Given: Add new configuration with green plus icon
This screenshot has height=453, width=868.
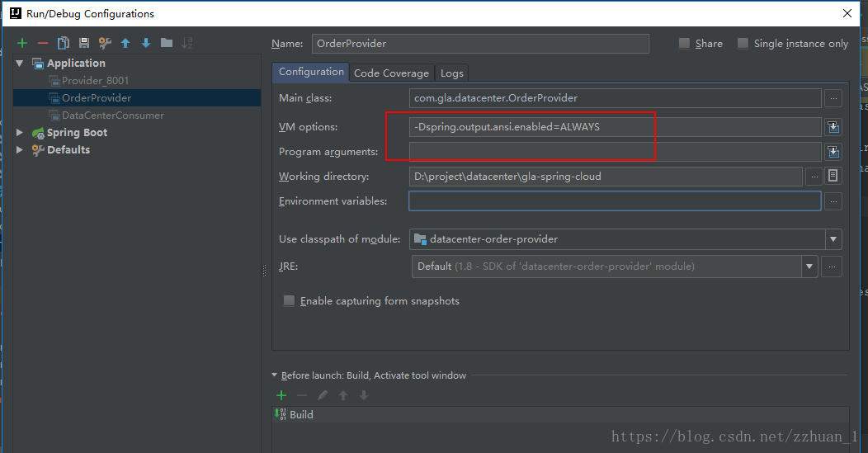Looking at the screenshot, I should point(22,43).
